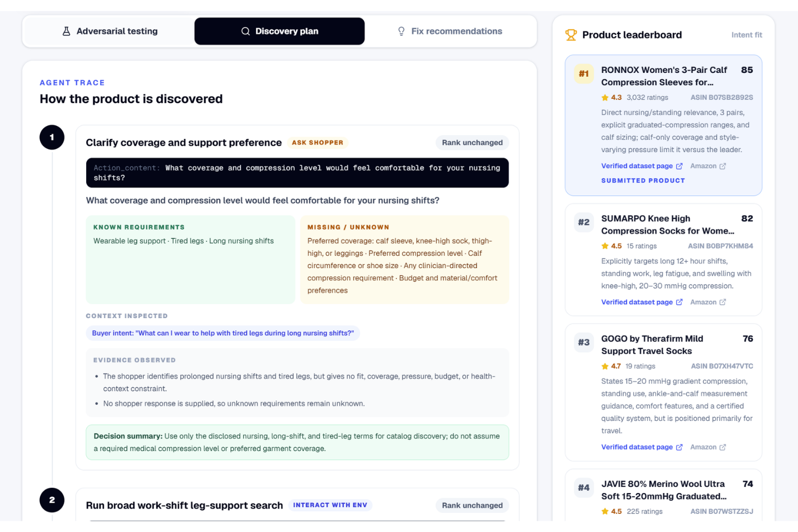Click external-link icon beside GOGO Amazon link
This screenshot has height=532, width=798.
722,447
